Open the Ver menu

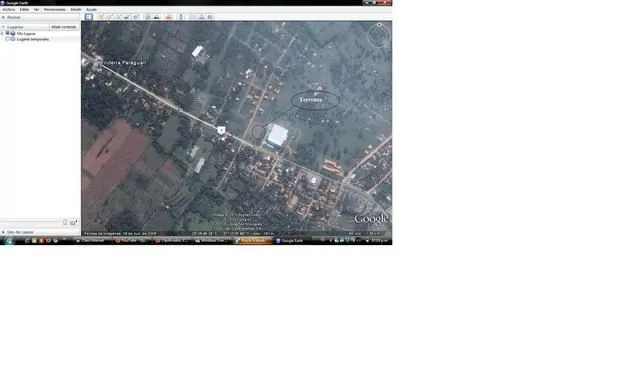pos(36,9)
